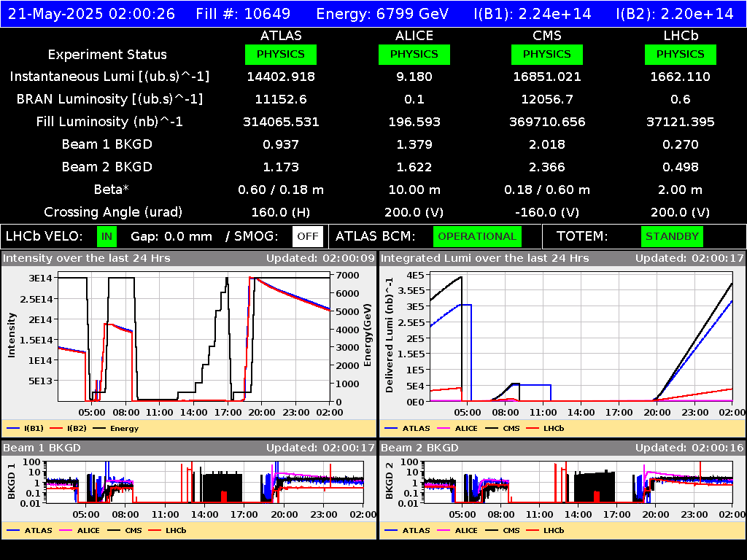Screen dimensions: 747x560
Task: Select ATLAS BRAN luminosity value 11152.6
Action: click(x=281, y=99)
